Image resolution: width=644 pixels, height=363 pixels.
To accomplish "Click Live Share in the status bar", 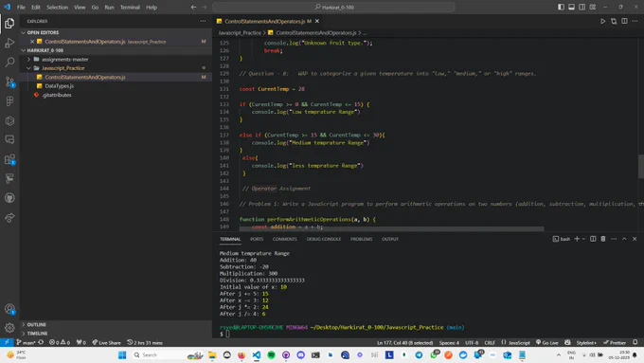I will coord(106,342).
